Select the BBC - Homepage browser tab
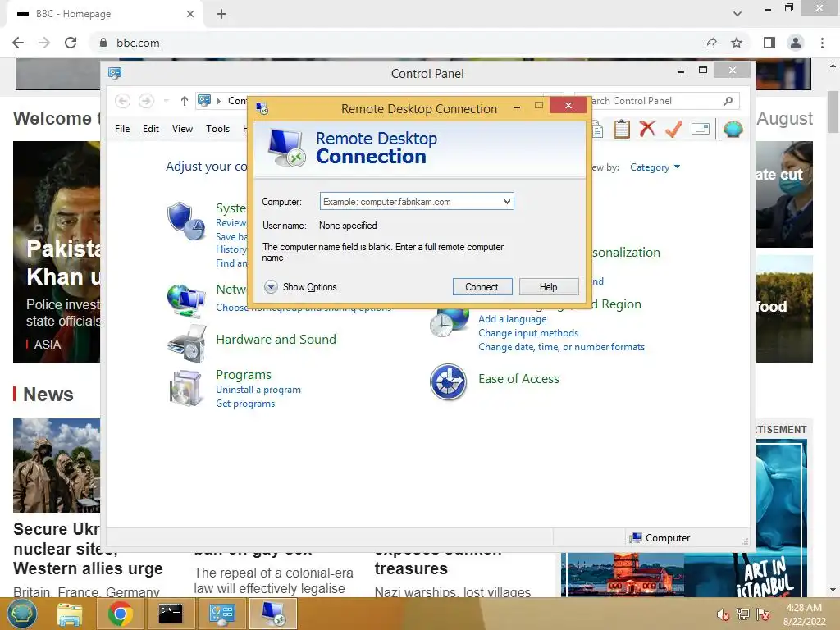 point(104,14)
